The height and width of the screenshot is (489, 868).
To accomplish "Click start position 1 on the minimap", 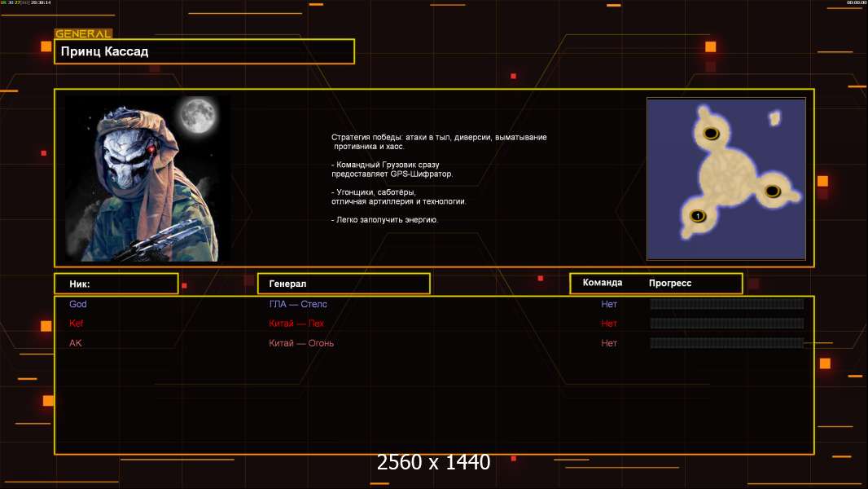I will click(698, 216).
